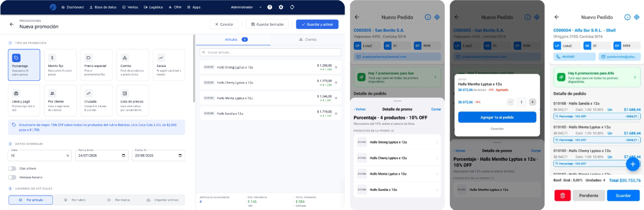Select the Escala promotion type card
Viewport: 644px width, 210px height.
[169, 65]
